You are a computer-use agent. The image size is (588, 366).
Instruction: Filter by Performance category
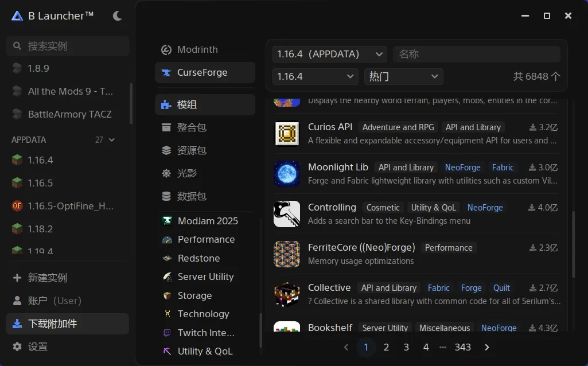pyautogui.click(x=207, y=239)
